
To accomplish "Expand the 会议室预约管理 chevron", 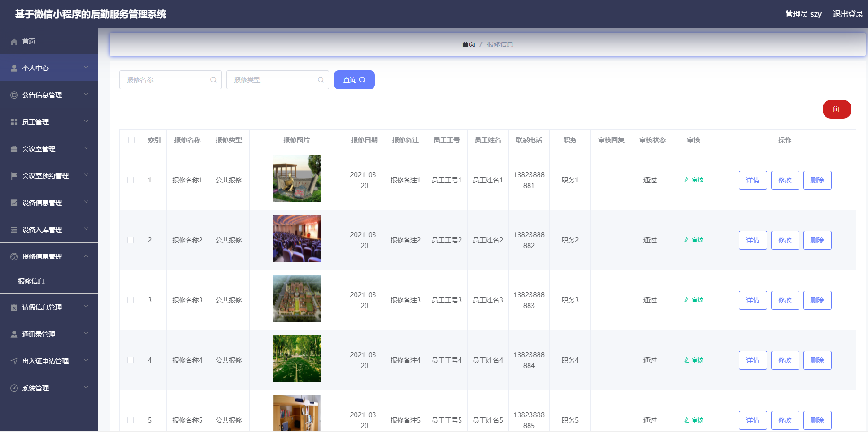I will [86, 175].
